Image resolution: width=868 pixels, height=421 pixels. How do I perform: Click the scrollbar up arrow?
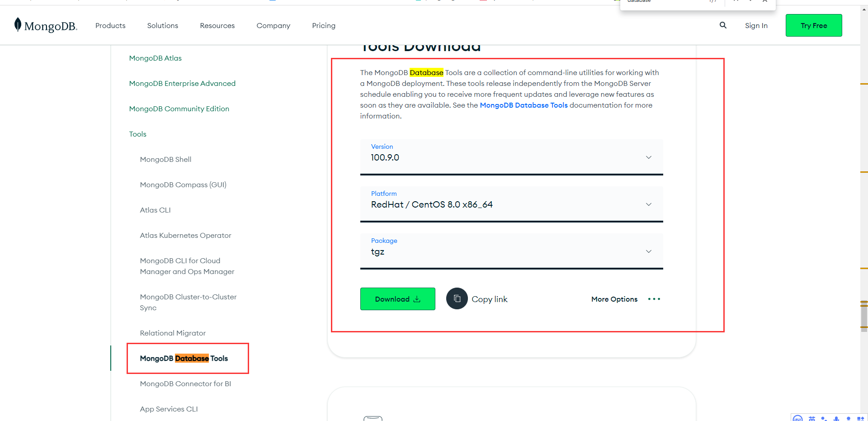[864, 9]
